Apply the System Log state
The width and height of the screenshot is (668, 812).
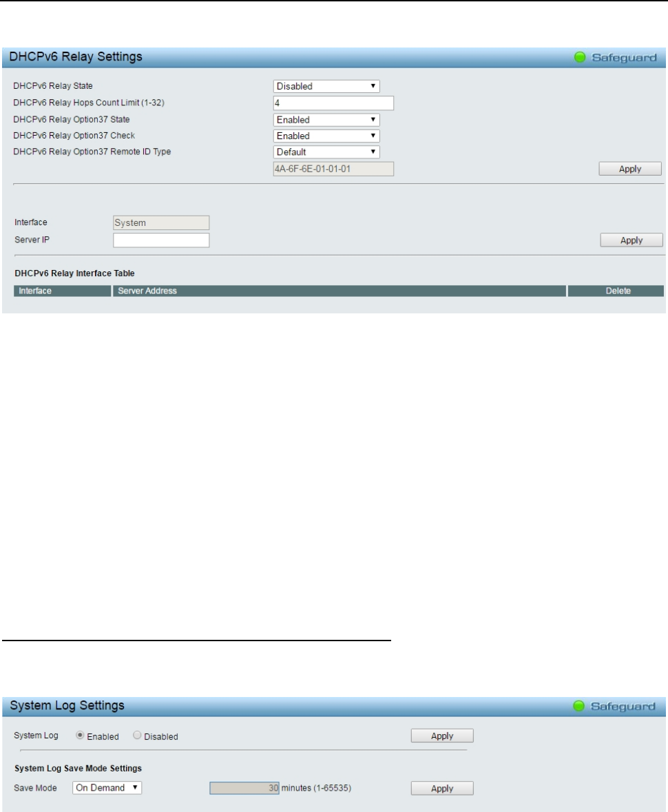tap(442, 736)
